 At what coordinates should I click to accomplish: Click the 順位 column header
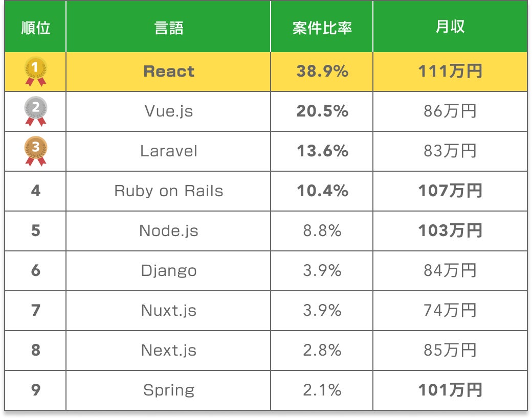click(x=35, y=28)
